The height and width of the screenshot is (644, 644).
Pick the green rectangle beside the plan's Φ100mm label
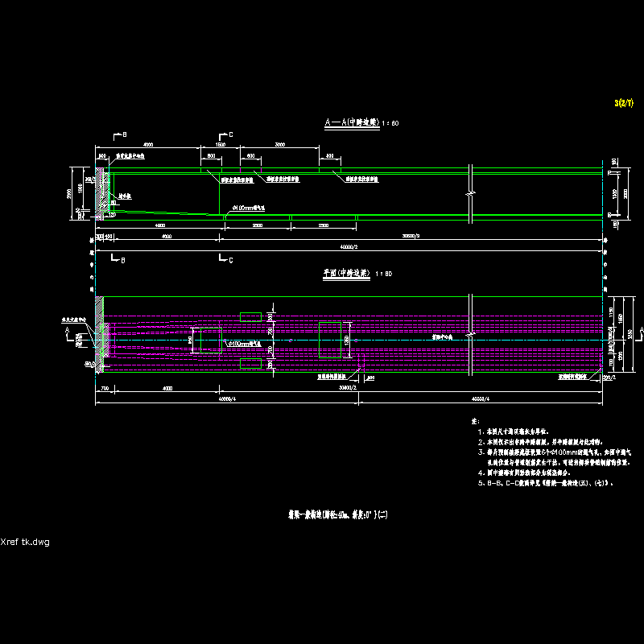(x=211, y=340)
